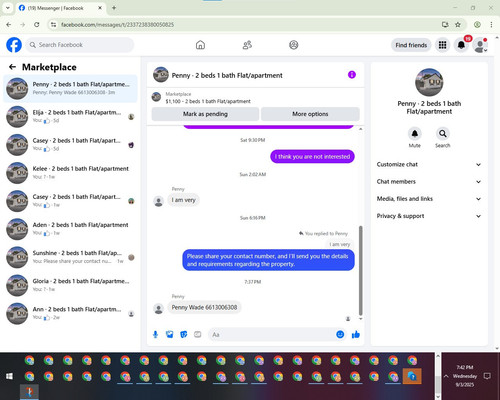Open Gloria conversation in list
Image resolution: width=500 pixels, height=400 pixels.
pyautogui.click(x=70, y=285)
